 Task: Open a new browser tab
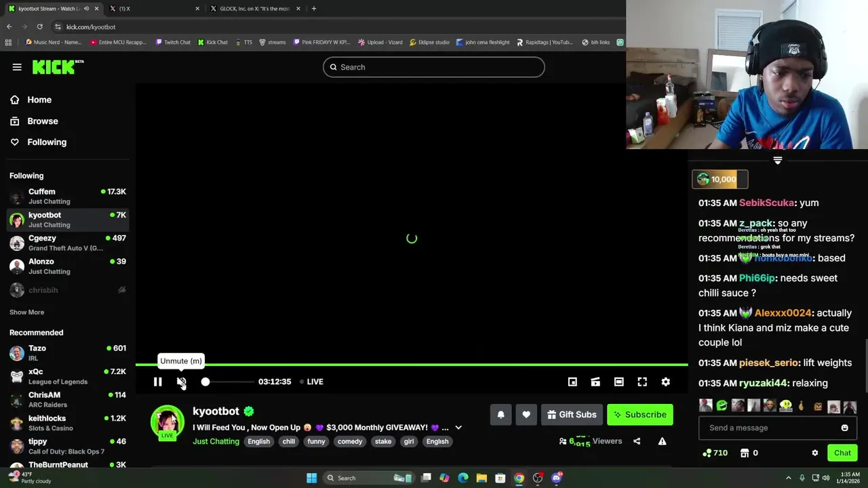(313, 8)
